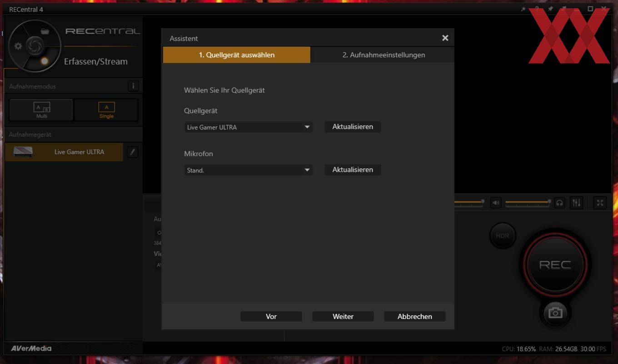Click Aktualisieren next to Quellgerät
The height and width of the screenshot is (364, 618).
(x=353, y=127)
